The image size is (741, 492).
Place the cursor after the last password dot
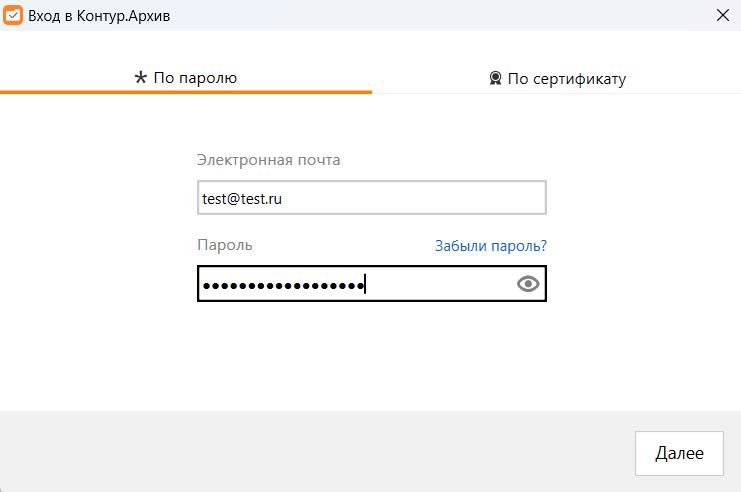[x=366, y=284]
